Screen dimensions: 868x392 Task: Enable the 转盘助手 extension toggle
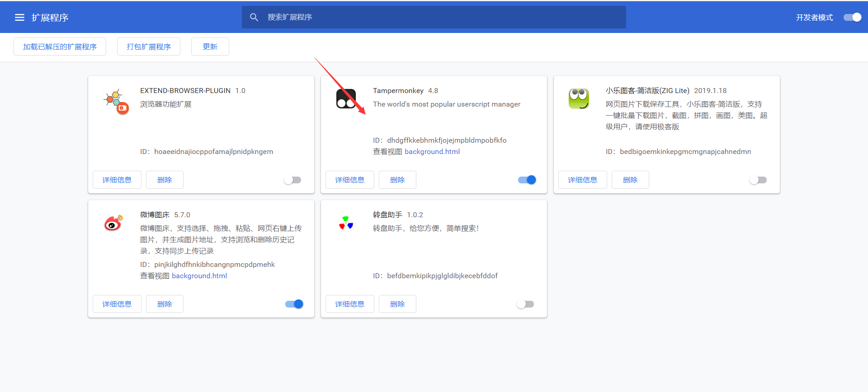tap(525, 304)
